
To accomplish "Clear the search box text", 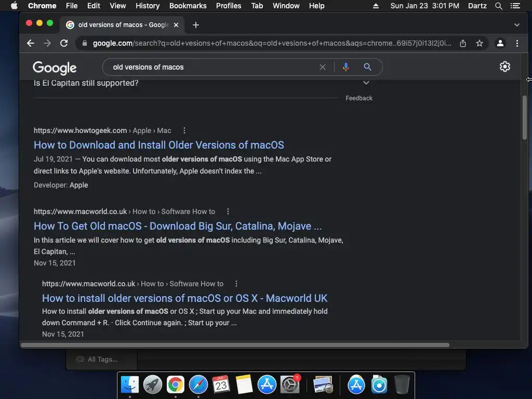I will [323, 67].
